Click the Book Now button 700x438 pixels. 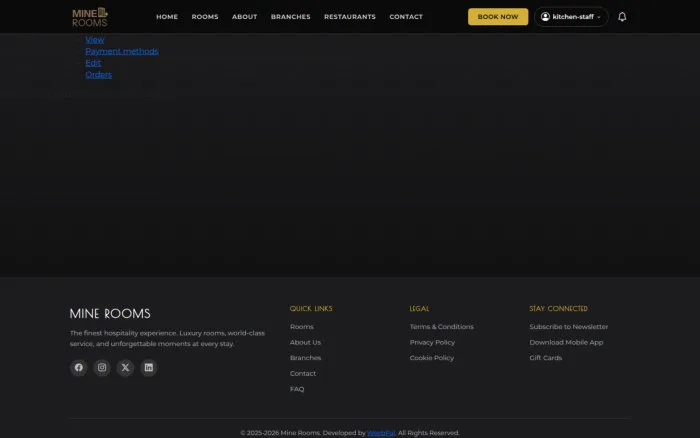click(498, 17)
